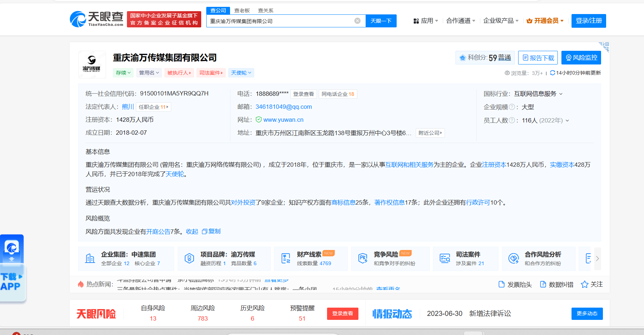Click the 附近公司 button
Viewport: 644px width, 335px height.
tap(430, 133)
